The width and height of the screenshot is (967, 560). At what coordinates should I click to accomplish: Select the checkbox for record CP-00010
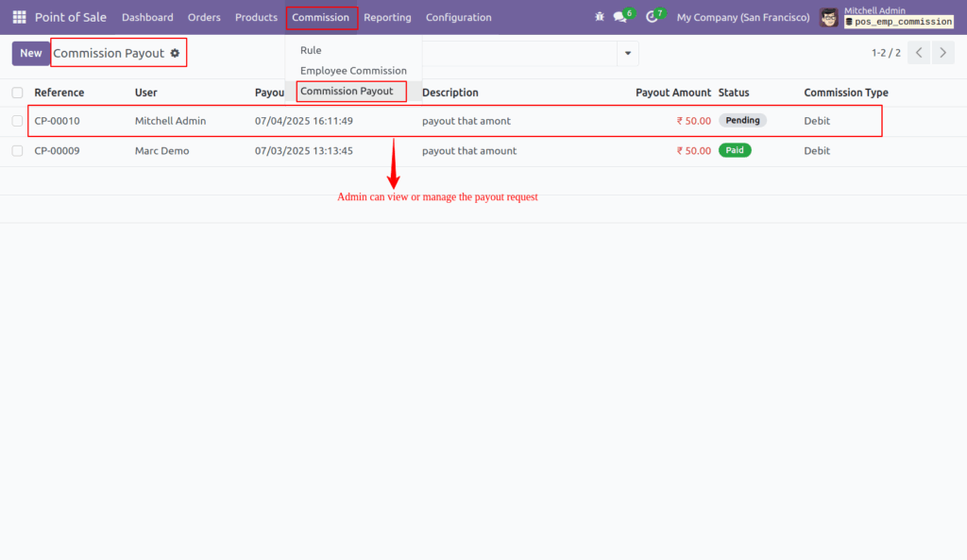(x=16, y=121)
